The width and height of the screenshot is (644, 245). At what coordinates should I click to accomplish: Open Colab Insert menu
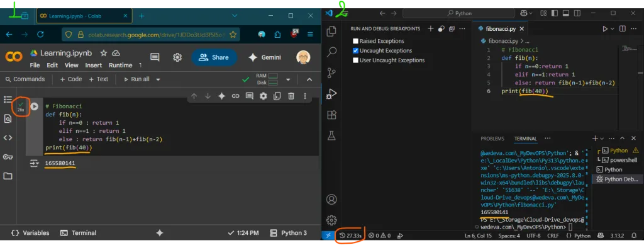pos(94,66)
